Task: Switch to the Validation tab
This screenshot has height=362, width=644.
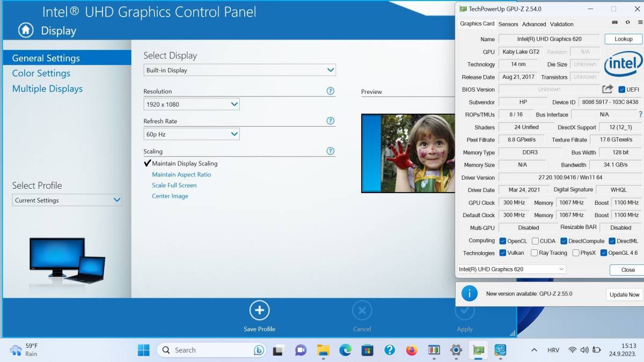Action: (562, 24)
